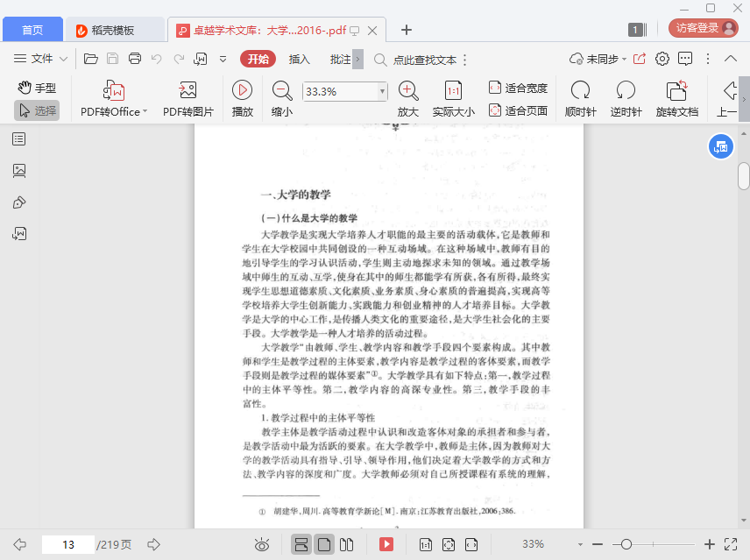The width and height of the screenshot is (750, 560).
Task: Click the page number field 13
Action: (68, 545)
